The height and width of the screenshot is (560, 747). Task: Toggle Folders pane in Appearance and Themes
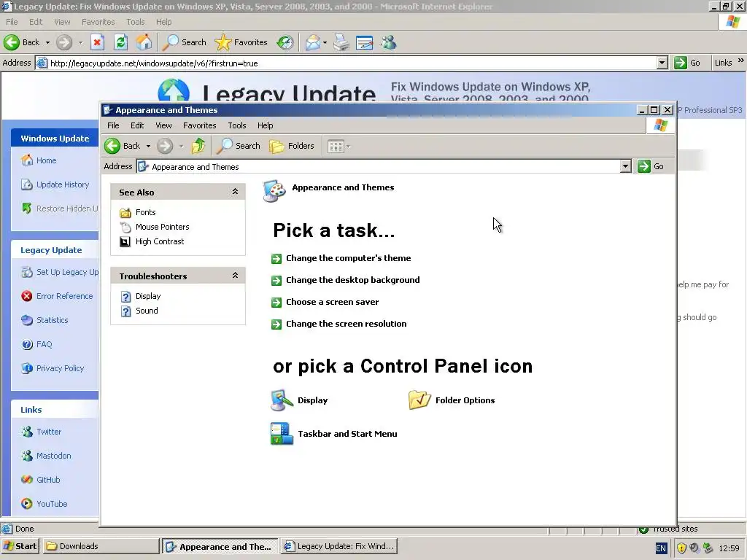(x=292, y=146)
